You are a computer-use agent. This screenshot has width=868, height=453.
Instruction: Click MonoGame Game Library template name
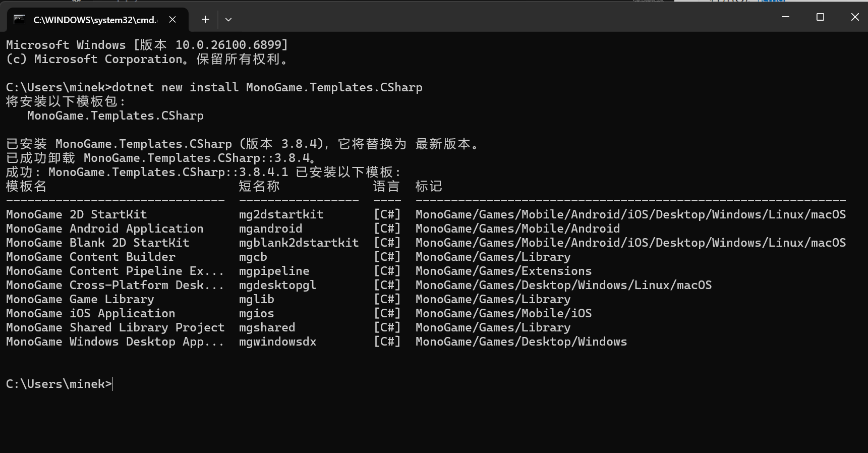click(80, 299)
